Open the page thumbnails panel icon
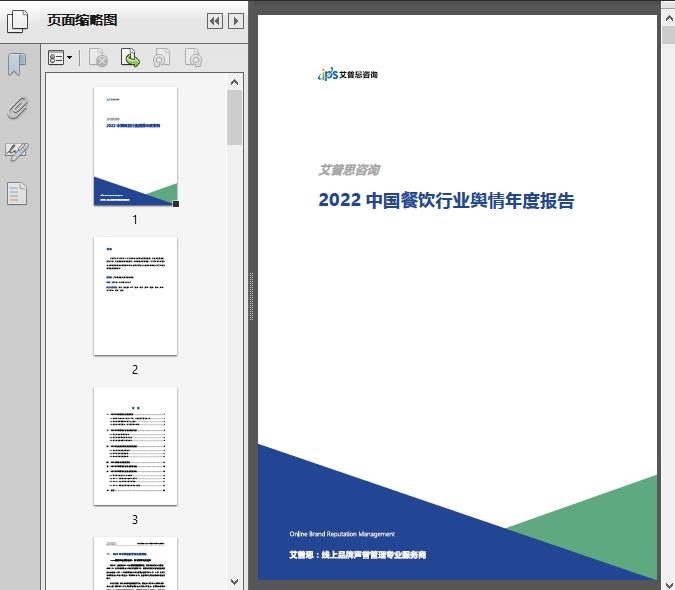Screen dimensions: 675x590 [x=17, y=22]
